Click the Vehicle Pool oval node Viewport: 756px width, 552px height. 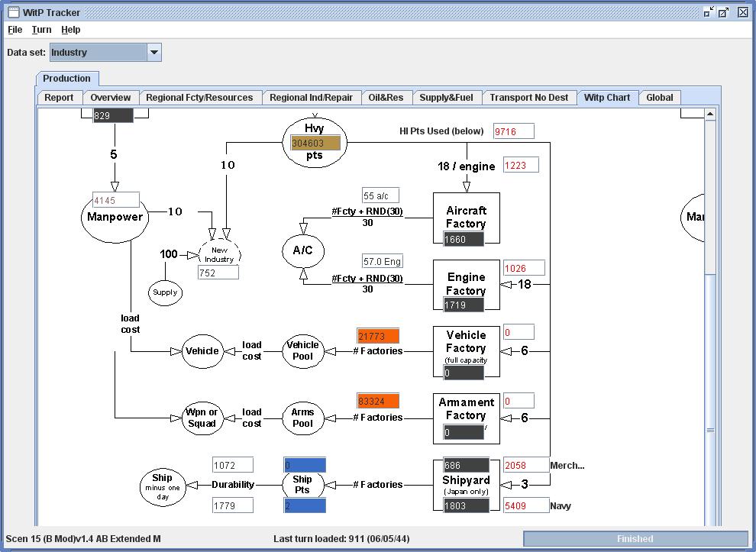[303, 351]
